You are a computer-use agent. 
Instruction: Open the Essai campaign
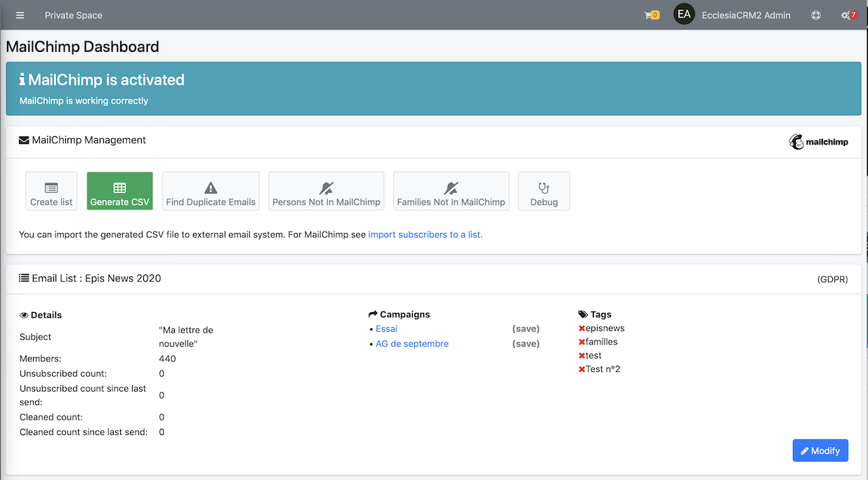pyautogui.click(x=386, y=328)
